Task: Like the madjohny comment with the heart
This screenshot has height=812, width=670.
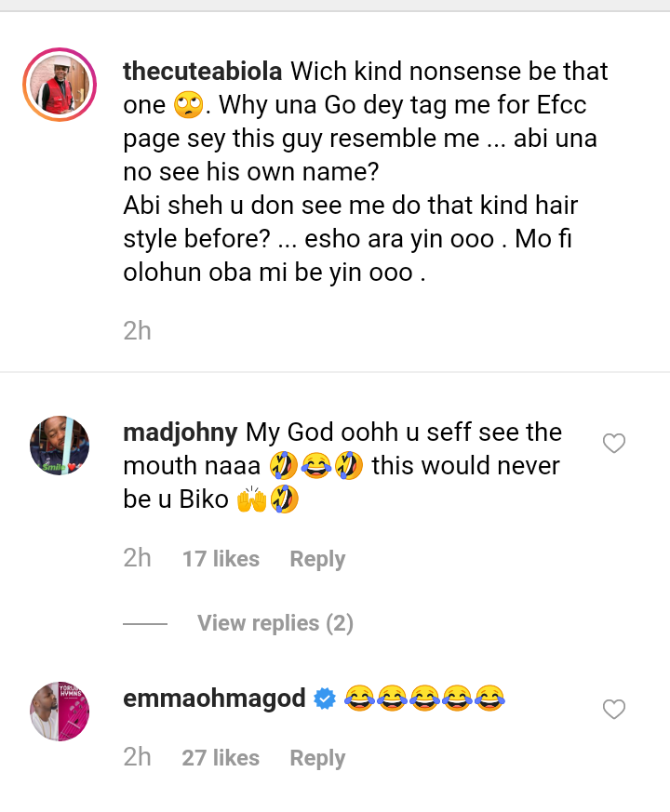Action: [x=614, y=444]
